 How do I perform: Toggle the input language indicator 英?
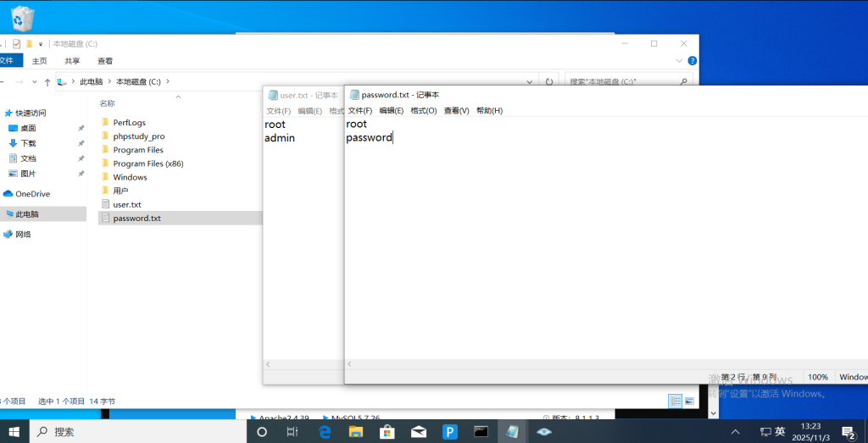point(780,431)
